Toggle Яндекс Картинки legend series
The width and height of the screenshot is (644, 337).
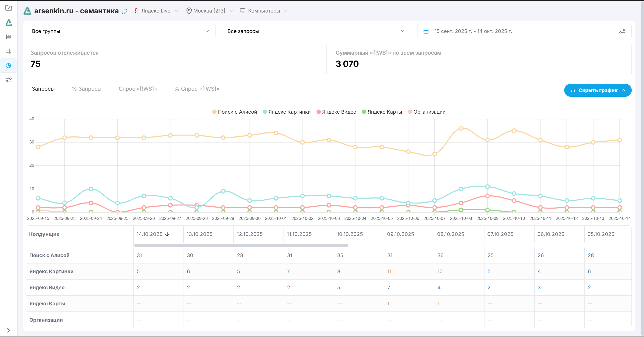click(x=287, y=112)
